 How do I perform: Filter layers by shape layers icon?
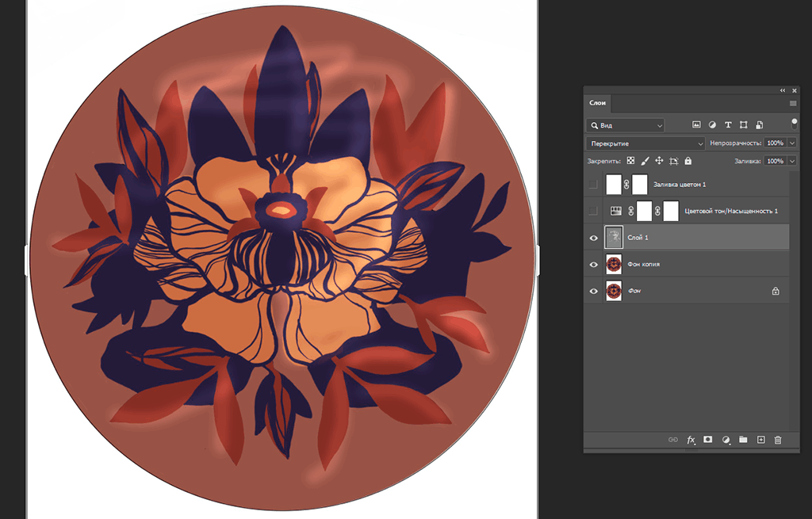[743, 124]
